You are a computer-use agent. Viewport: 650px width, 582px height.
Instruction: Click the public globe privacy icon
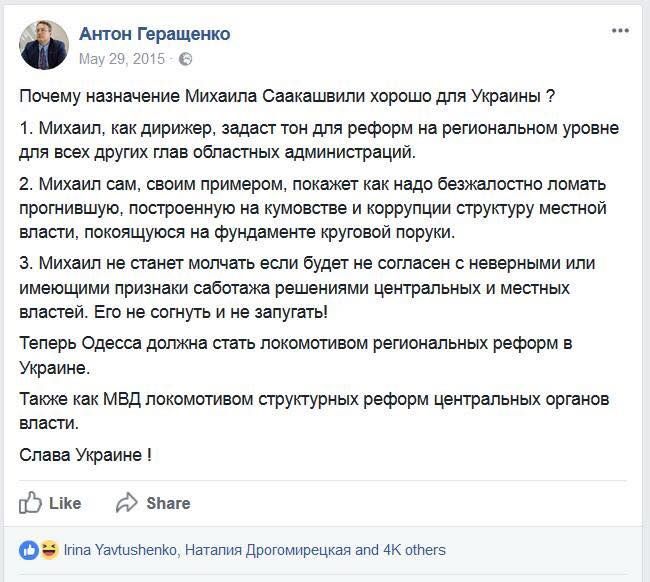point(185,59)
